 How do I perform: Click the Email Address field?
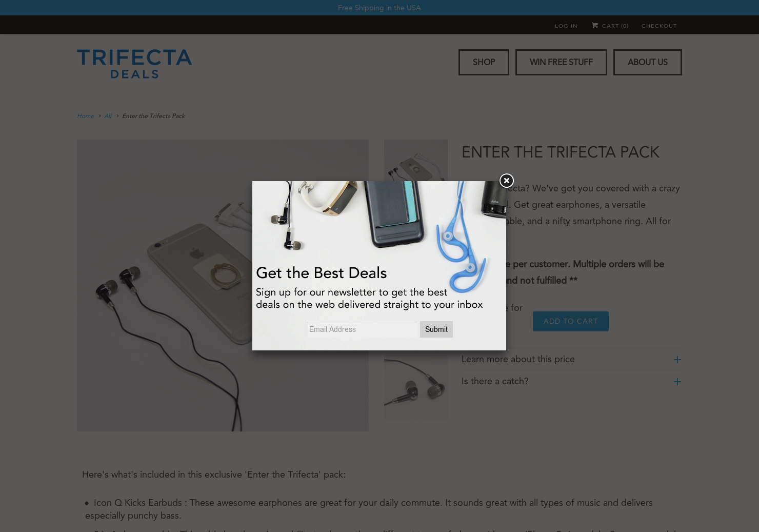363,329
